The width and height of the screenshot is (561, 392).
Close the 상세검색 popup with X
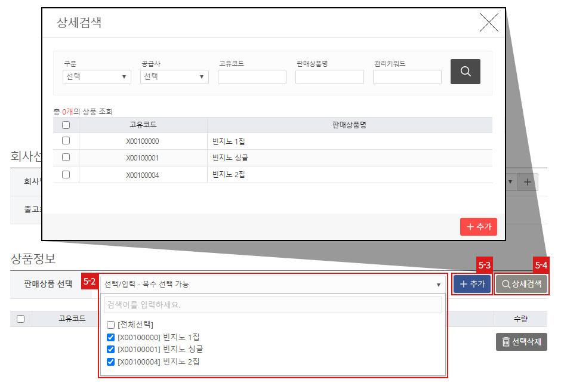(x=488, y=23)
